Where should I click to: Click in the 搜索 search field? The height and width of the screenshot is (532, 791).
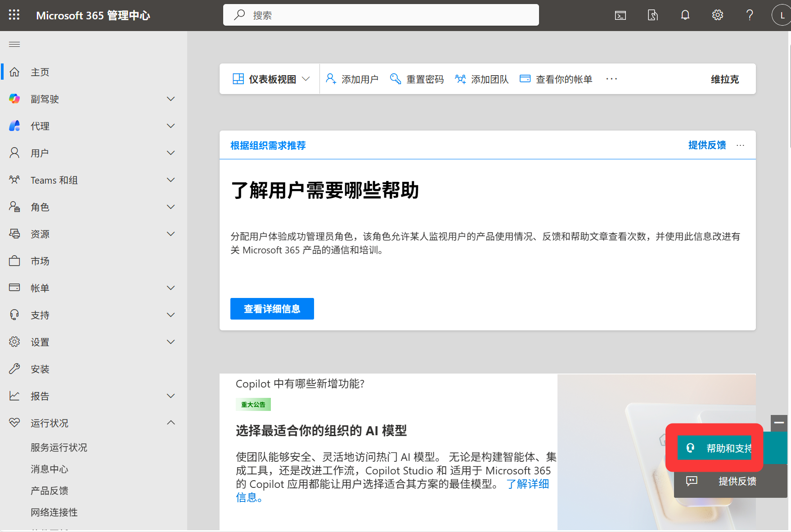[381, 15]
